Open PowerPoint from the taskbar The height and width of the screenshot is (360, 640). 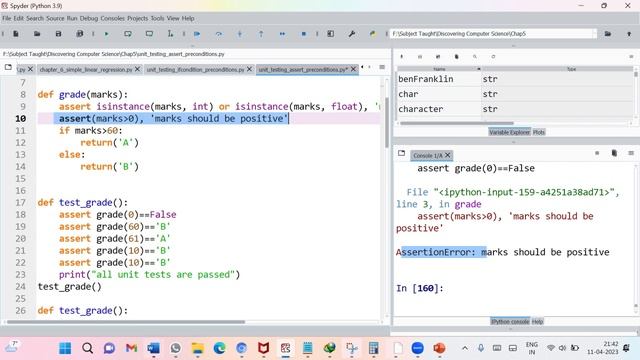pos(439,348)
